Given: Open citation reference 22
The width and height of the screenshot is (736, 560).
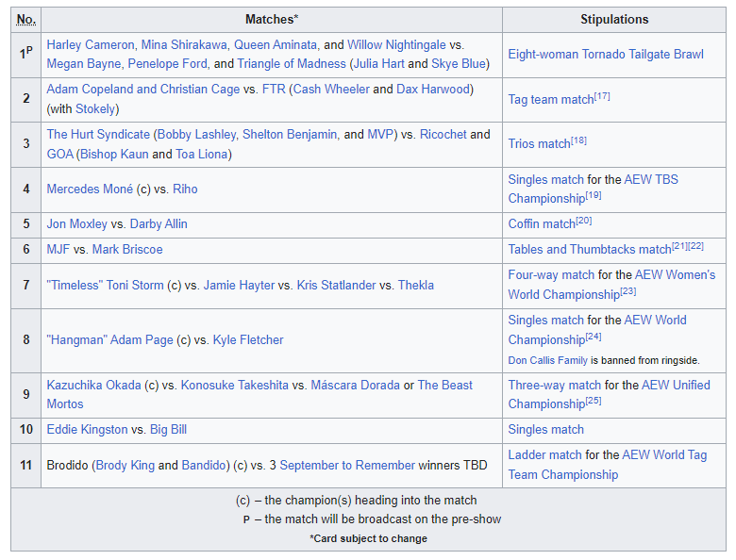Looking at the screenshot, I should pos(696,246).
